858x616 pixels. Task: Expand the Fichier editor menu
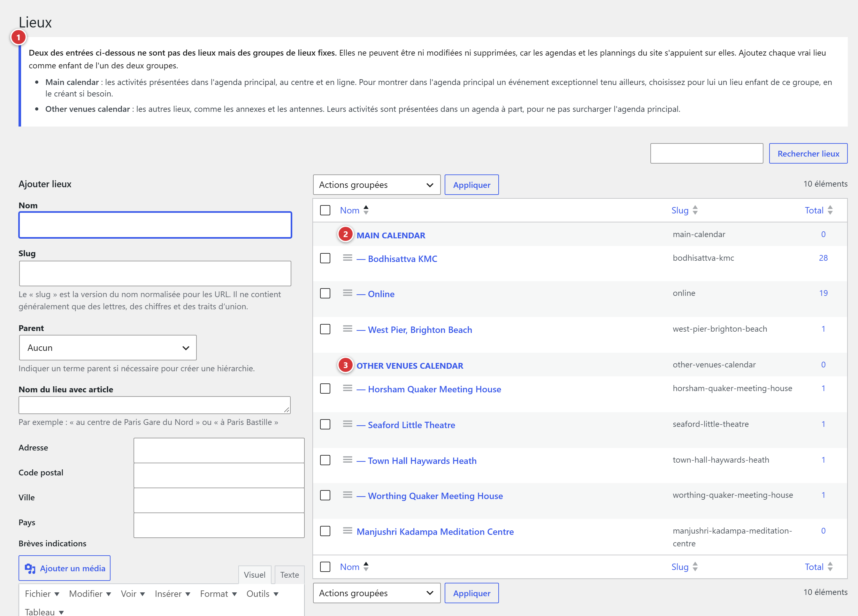click(42, 594)
